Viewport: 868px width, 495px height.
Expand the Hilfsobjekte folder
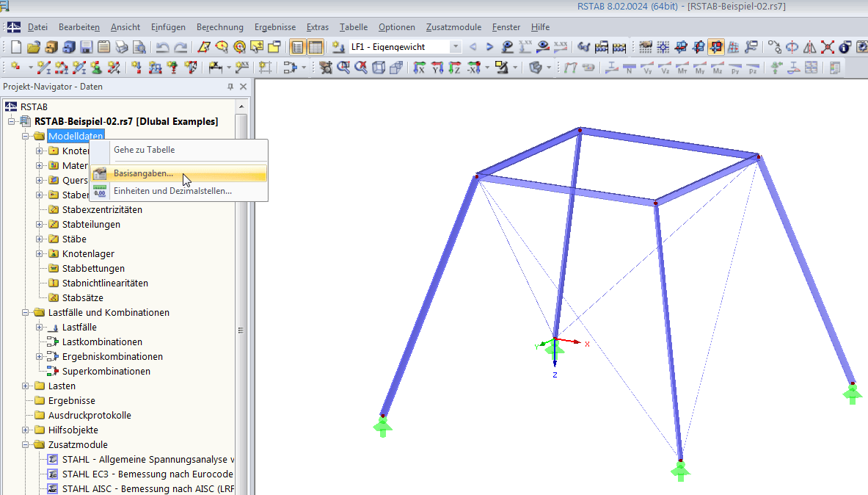click(x=25, y=430)
